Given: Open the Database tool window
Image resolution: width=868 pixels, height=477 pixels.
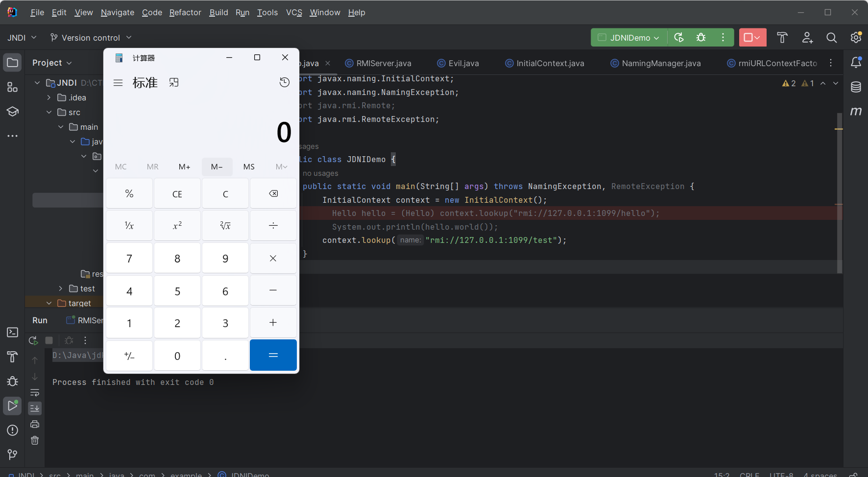Looking at the screenshot, I should point(856,87).
